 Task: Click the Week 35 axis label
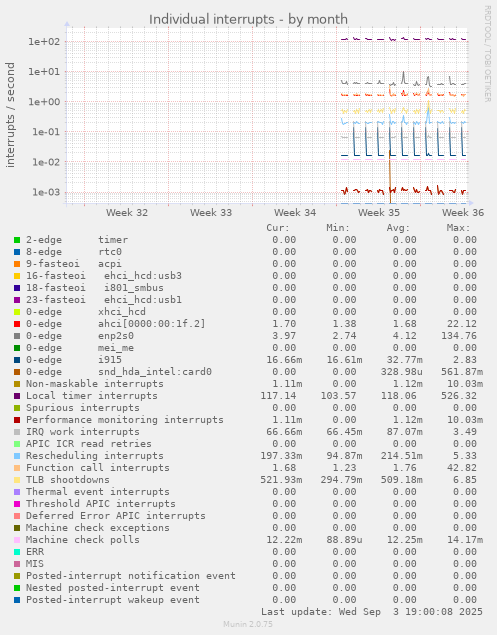click(x=379, y=213)
